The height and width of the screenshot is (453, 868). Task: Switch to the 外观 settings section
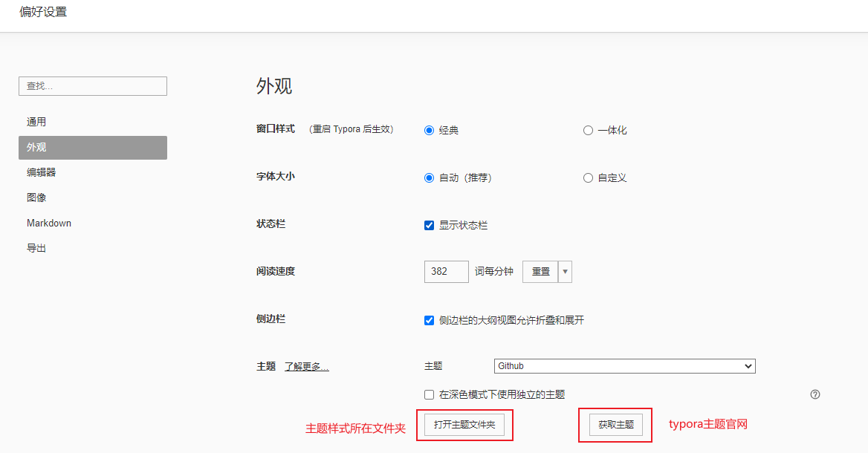pos(92,148)
